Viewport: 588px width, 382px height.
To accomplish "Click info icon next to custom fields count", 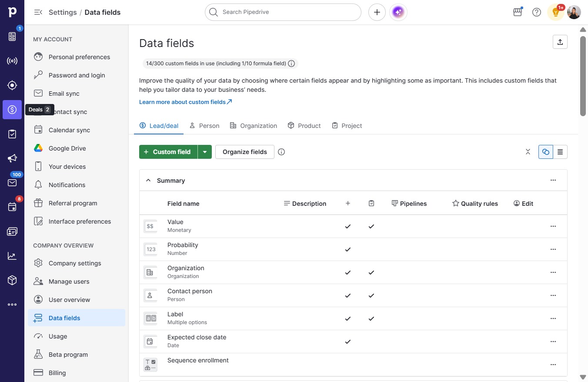I will click(291, 64).
